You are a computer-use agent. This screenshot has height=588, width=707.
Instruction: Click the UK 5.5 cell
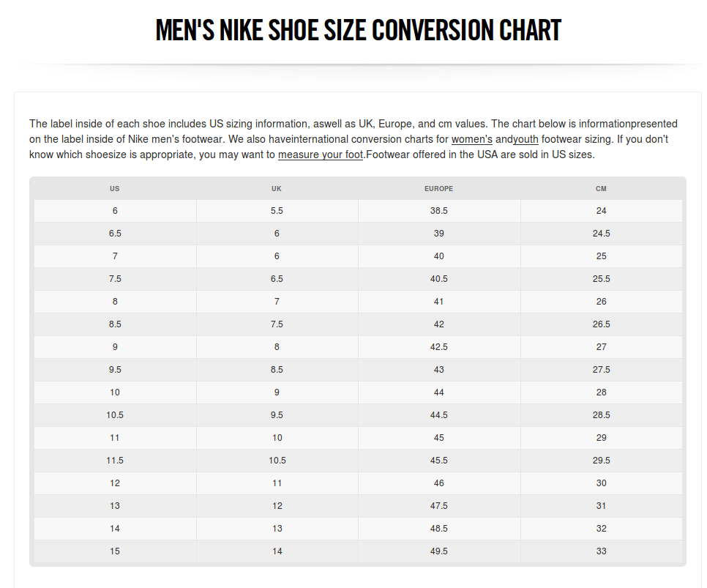[277, 211]
